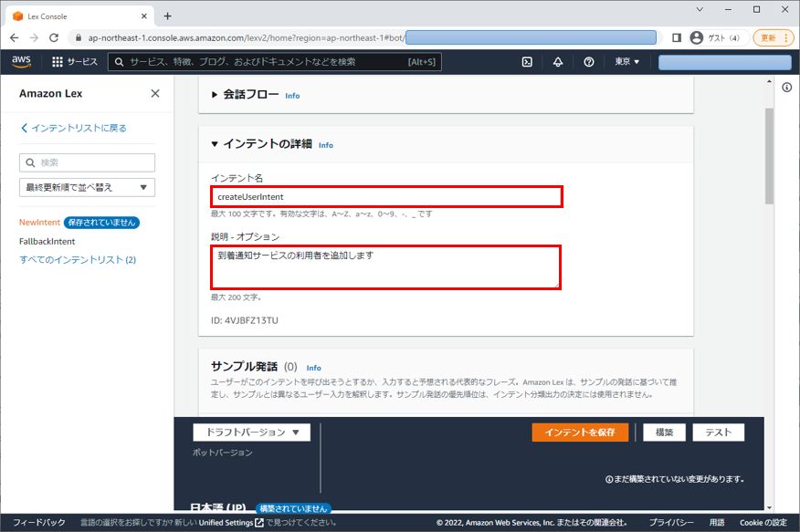Close the Amazon Lex side panel
This screenshot has height=532, width=800.
click(155, 93)
